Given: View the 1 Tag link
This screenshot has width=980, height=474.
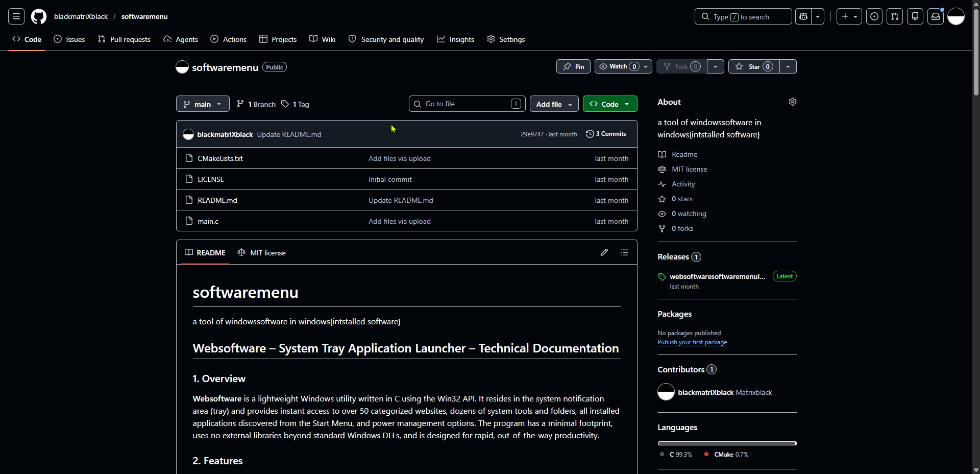Looking at the screenshot, I should [x=295, y=104].
